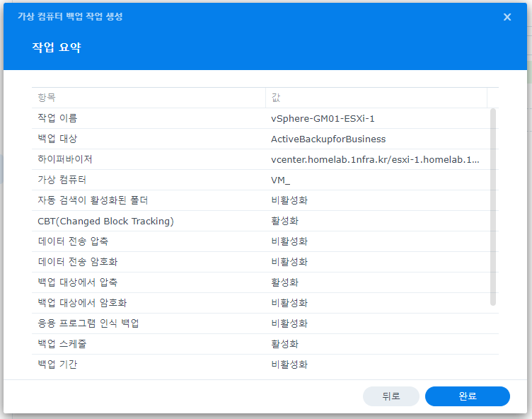Click 활성화 value for 백업 대상에서 압축
The width and height of the screenshot is (532, 419).
pos(284,282)
